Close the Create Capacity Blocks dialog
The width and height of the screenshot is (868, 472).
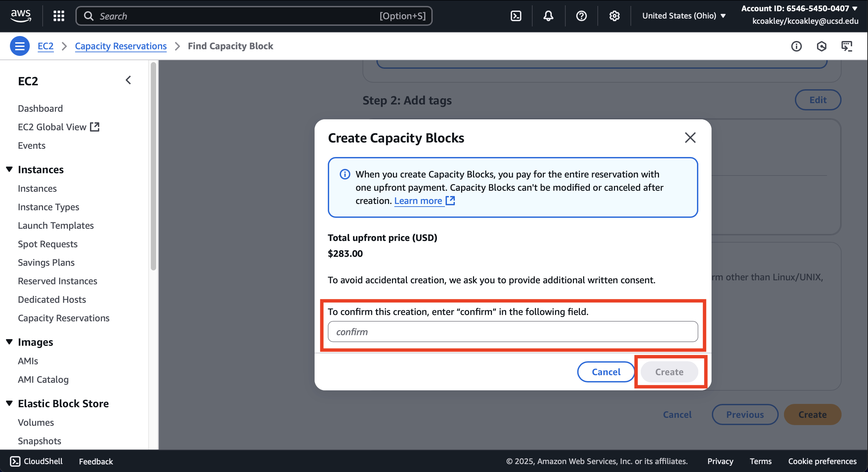tap(690, 138)
